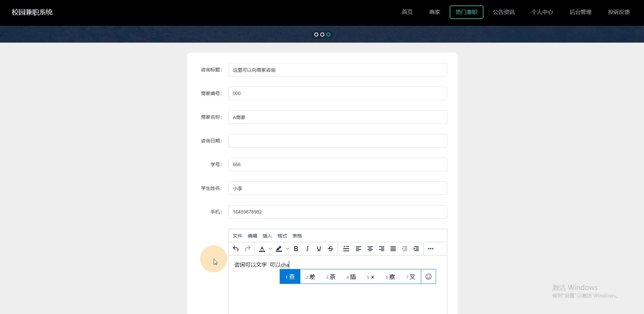The width and height of the screenshot is (644, 314).
Task: Open the 商家 navigation item
Action: [x=435, y=12]
